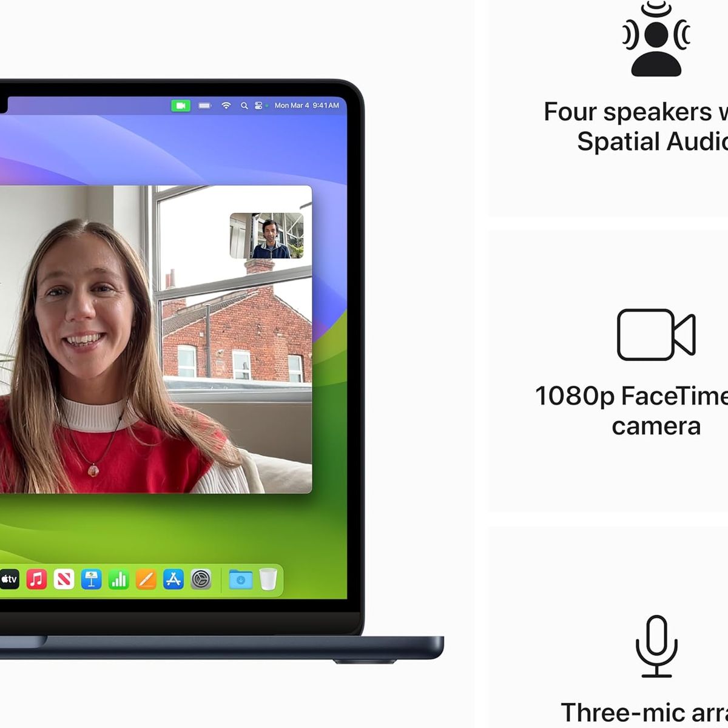Screen dimensions: 728x728
Task: Open Control Center toggles icon
Action: [x=258, y=106]
